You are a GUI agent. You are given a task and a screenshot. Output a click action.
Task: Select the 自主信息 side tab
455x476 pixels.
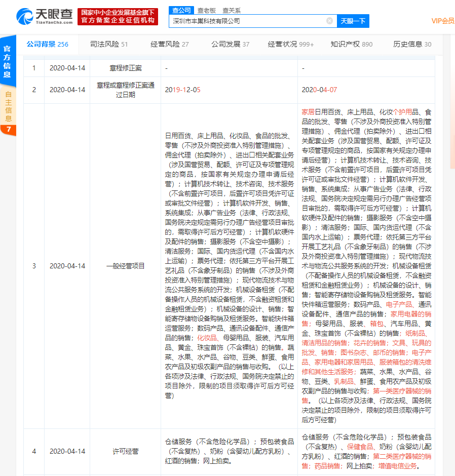pos(8,106)
